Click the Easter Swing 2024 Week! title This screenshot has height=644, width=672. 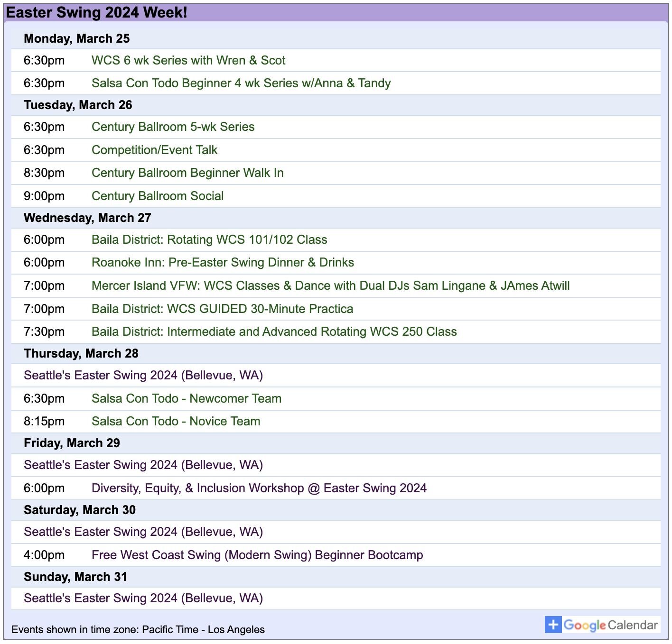click(x=97, y=12)
